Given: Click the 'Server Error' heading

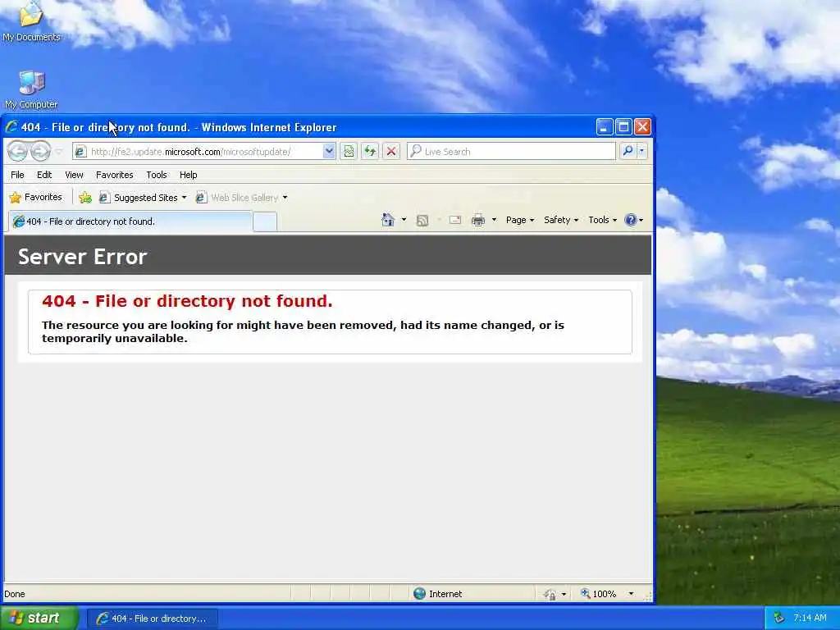Looking at the screenshot, I should coord(83,257).
